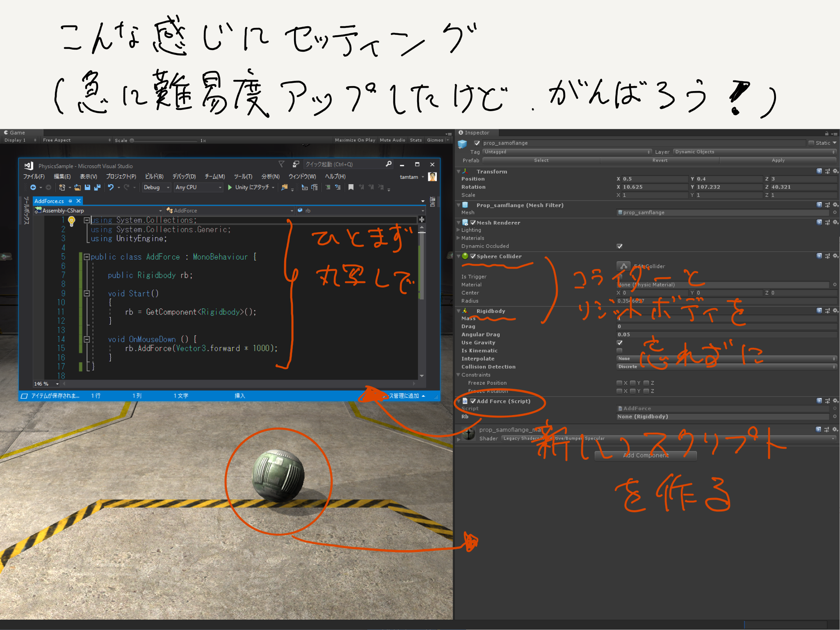
Task: Click the prefab Revert button
Action: [660, 160]
